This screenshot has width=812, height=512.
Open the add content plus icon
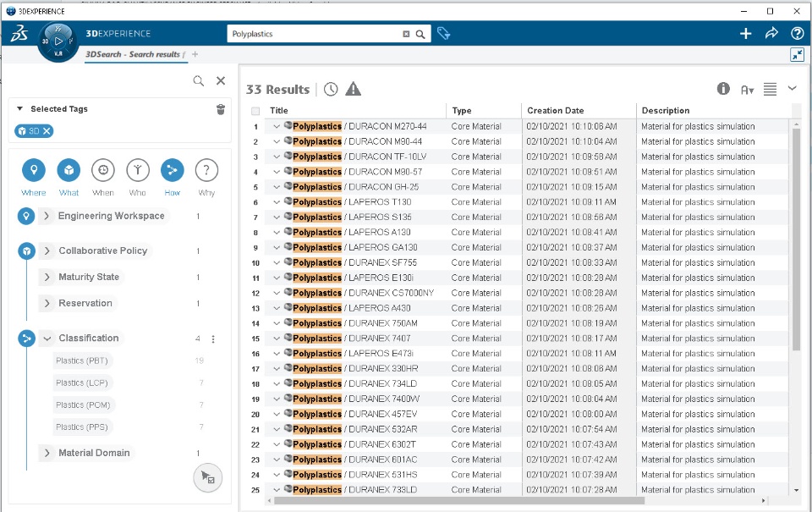tap(745, 34)
